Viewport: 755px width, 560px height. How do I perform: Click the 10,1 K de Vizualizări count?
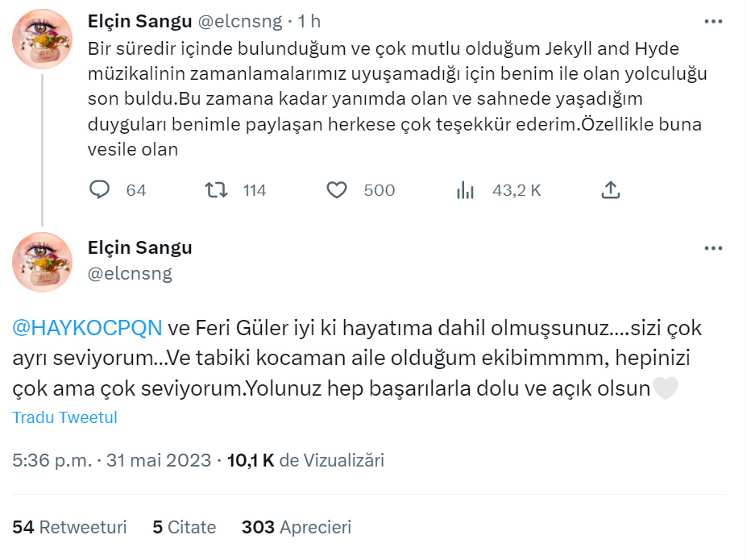tap(306, 460)
